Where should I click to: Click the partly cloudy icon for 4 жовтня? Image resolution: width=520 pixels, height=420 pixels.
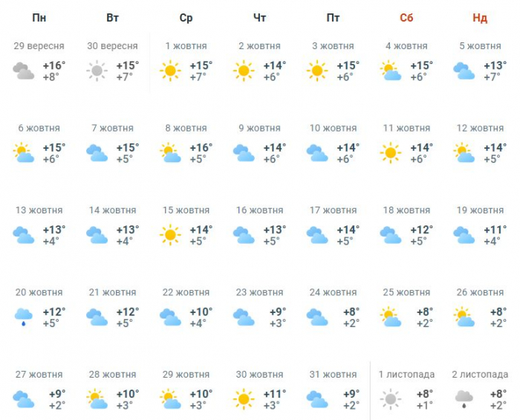[390, 71]
